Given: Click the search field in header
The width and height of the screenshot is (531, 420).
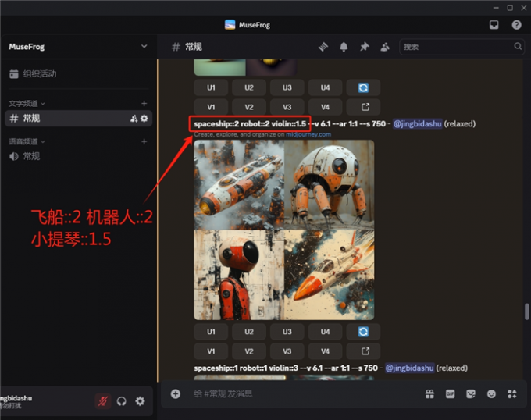Looking at the screenshot, I should (462, 47).
